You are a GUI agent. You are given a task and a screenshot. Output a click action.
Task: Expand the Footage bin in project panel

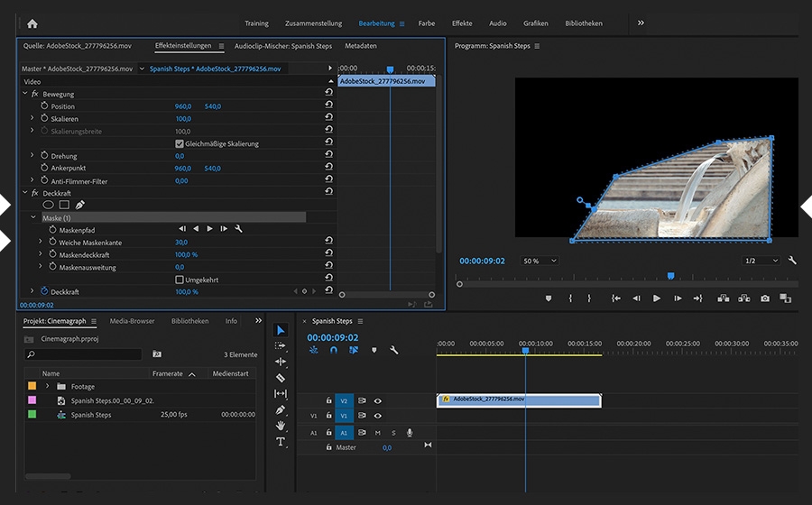48,387
